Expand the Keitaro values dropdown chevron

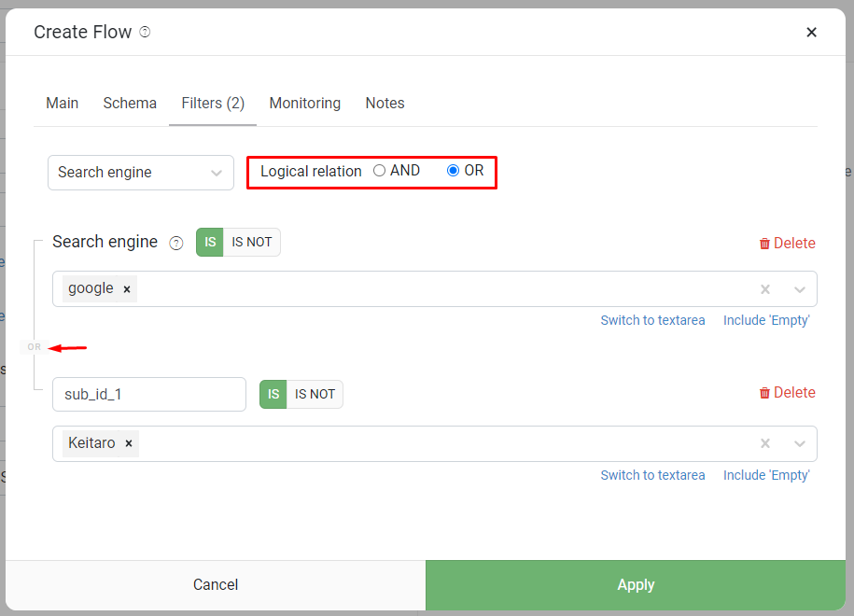click(800, 443)
